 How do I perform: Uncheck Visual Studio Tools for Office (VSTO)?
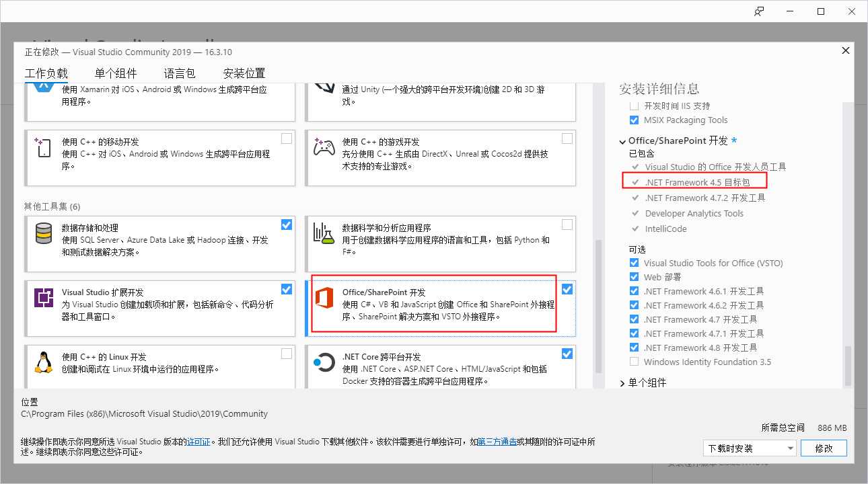[x=634, y=263]
